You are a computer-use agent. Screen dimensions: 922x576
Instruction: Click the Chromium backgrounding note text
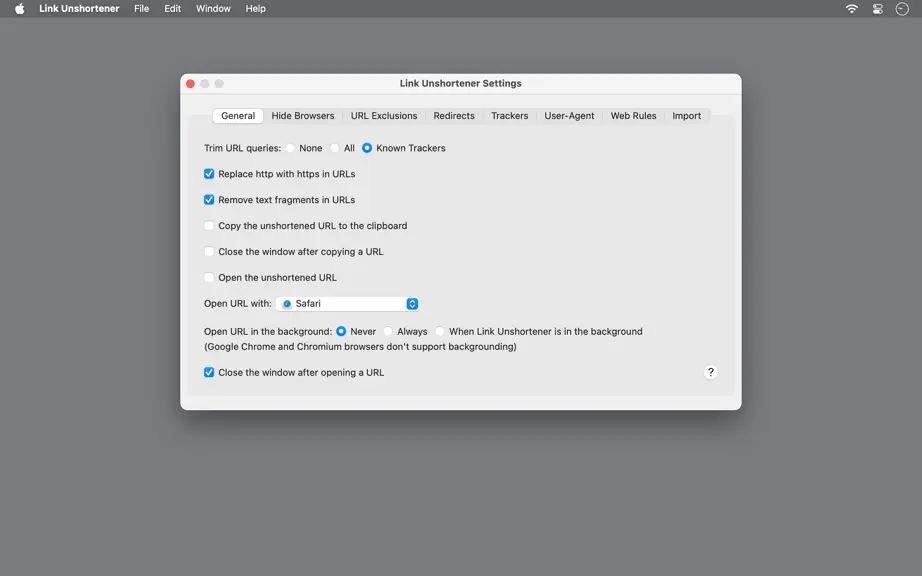click(360, 347)
